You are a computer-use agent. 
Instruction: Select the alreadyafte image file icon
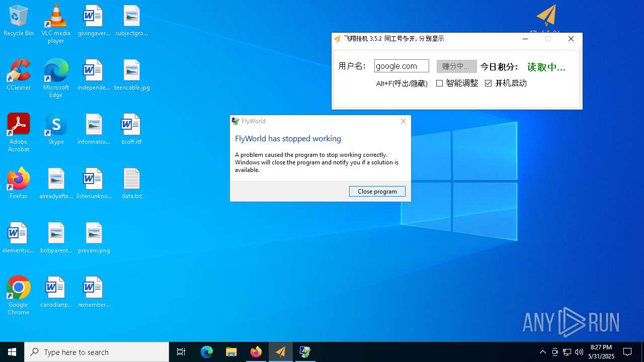[x=56, y=184]
